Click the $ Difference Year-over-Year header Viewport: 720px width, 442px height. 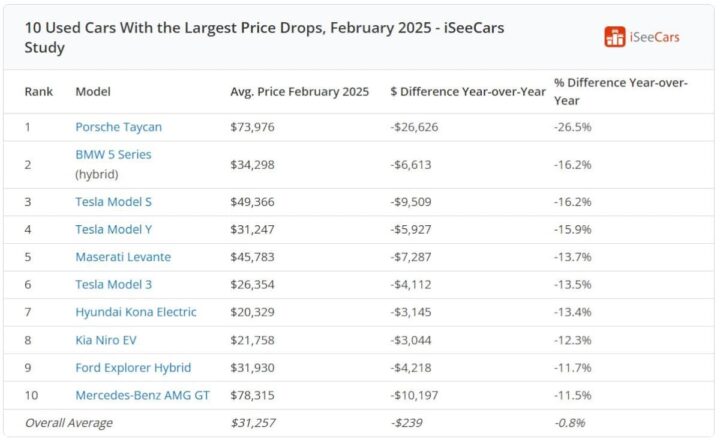tap(468, 92)
